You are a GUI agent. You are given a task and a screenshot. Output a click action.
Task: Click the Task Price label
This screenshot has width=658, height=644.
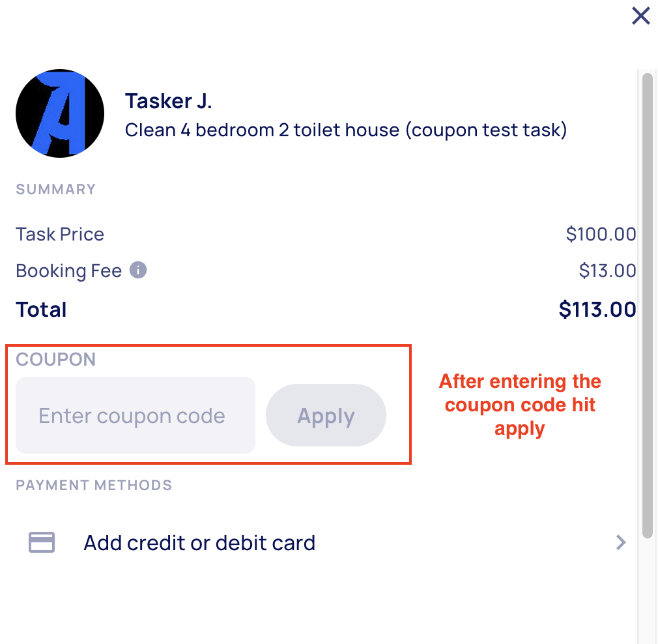pos(60,234)
